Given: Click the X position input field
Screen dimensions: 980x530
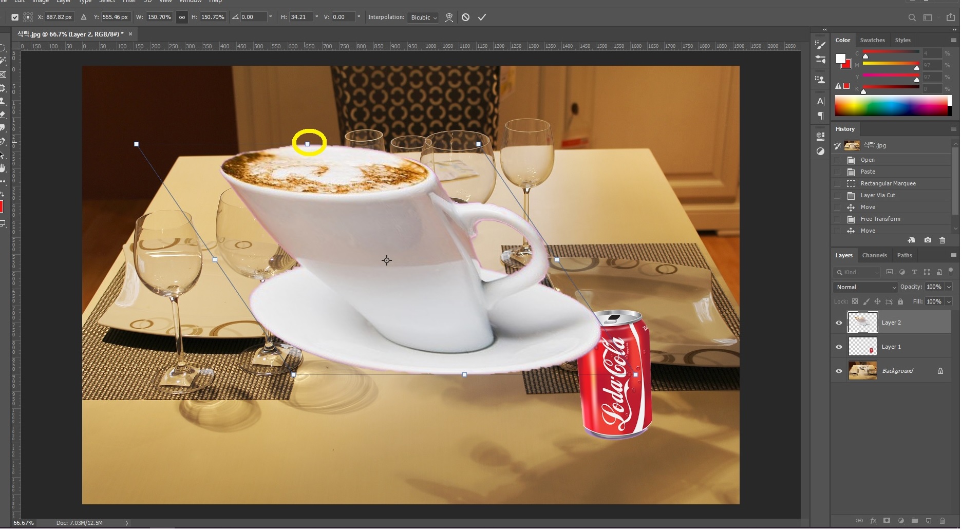Looking at the screenshot, I should (59, 17).
